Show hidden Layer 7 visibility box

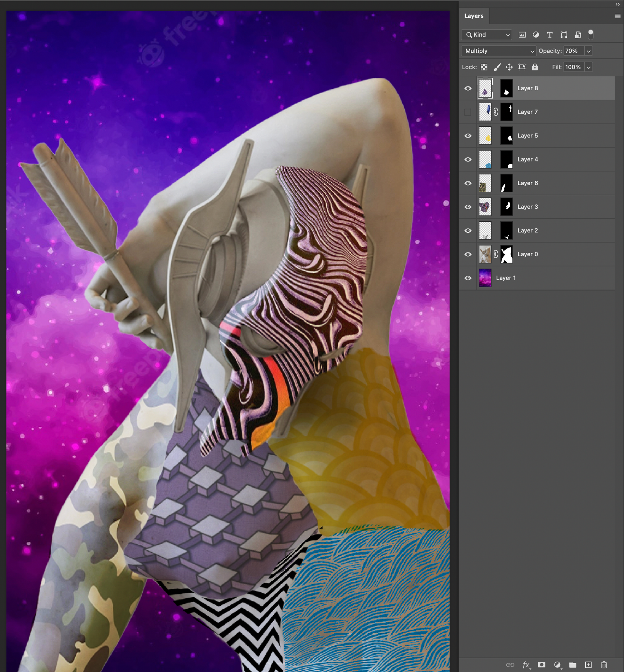point(468,112)
